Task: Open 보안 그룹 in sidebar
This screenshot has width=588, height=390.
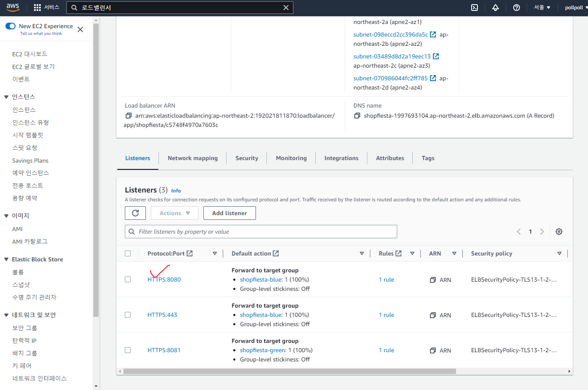Action: [x=25, y=328]
